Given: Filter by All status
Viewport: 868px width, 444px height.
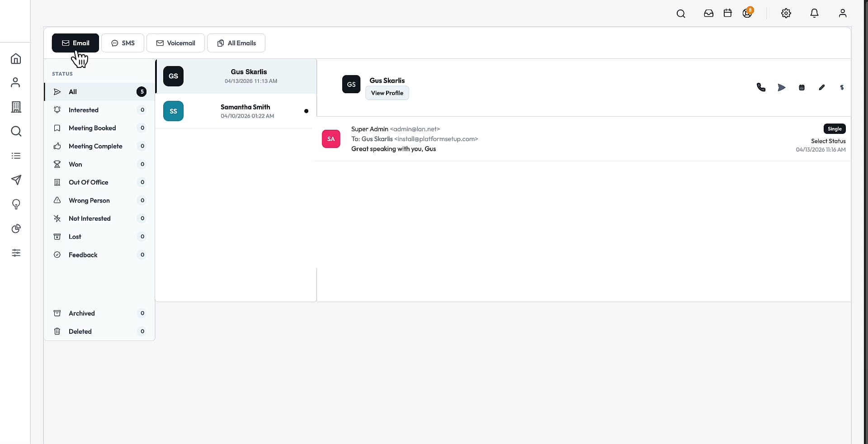Looking at the screenshot, I should pyautogui.click(x=99, y=92).
